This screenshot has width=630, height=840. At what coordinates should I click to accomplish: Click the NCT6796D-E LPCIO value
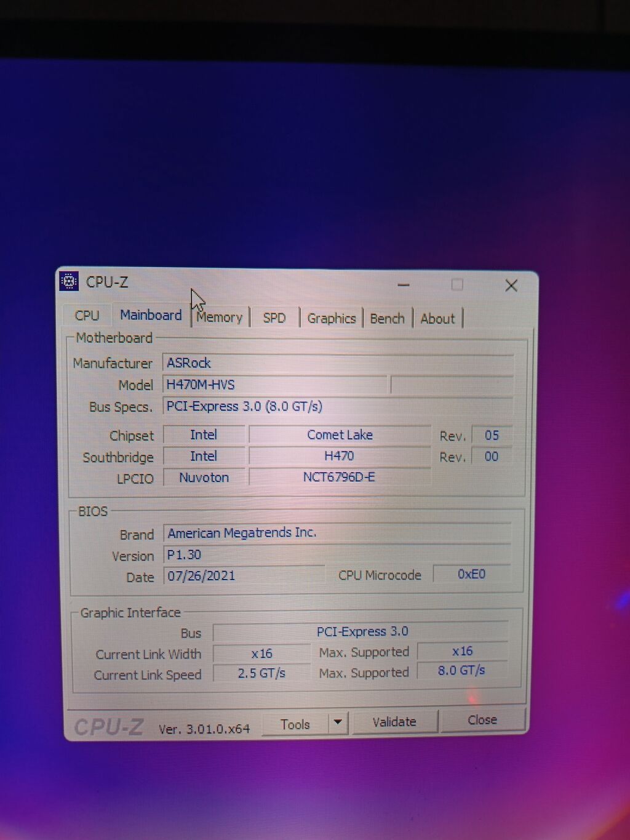click(x=339, y=477)
